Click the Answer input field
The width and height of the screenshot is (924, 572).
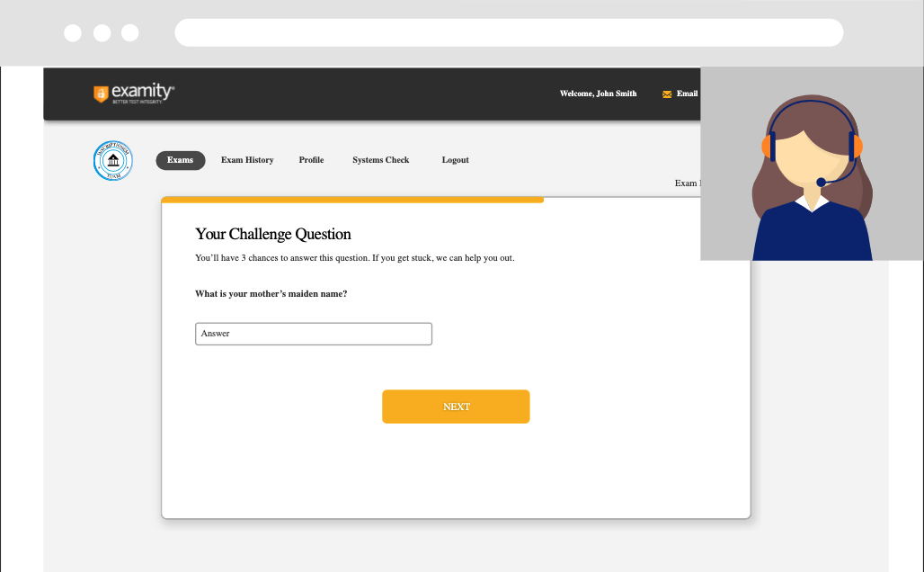click(313, 334)
